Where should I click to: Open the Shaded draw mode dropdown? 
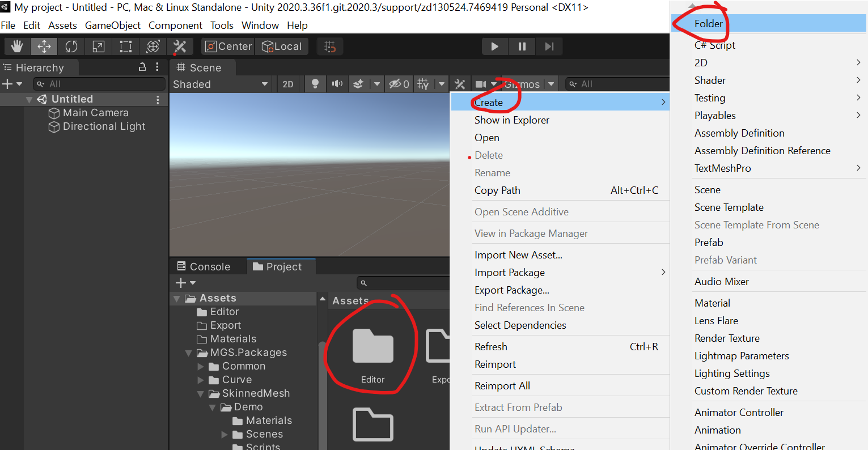pyautogui.click(x=221, y=84)
